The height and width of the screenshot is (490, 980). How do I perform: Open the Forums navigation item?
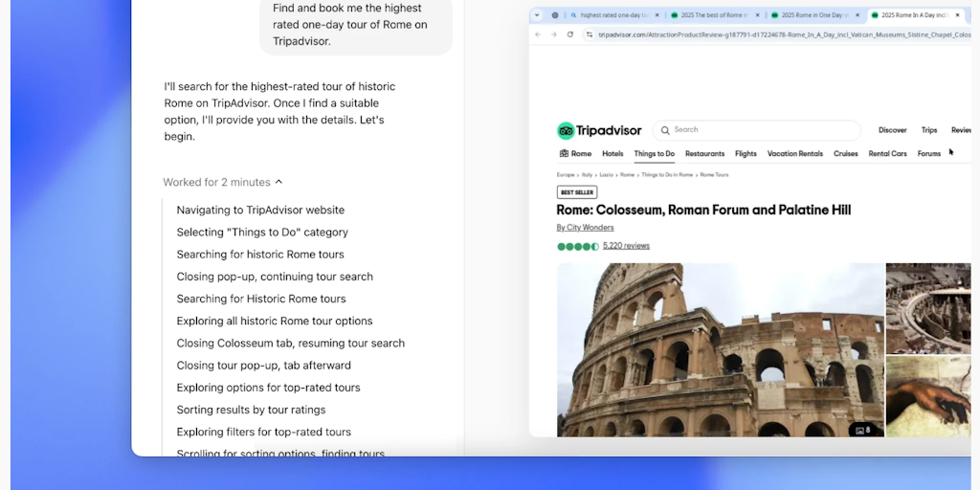point(928,154)
